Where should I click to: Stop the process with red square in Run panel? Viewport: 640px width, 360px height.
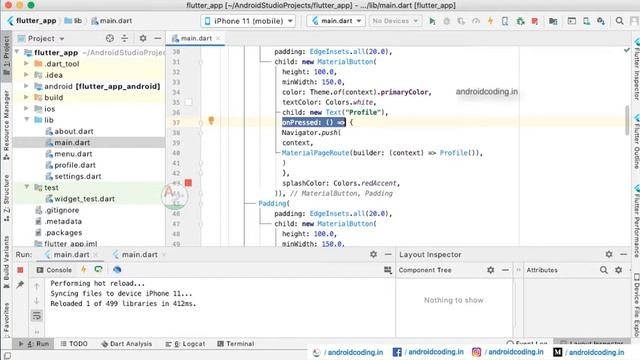20,270
